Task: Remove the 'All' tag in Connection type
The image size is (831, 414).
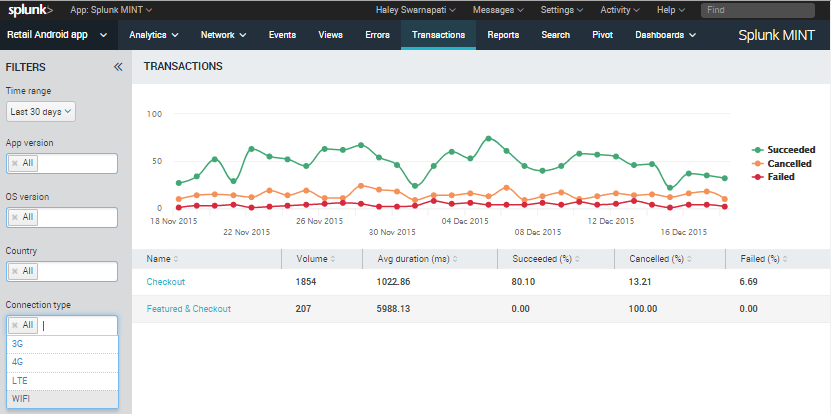Action: (x=15, y=325)
